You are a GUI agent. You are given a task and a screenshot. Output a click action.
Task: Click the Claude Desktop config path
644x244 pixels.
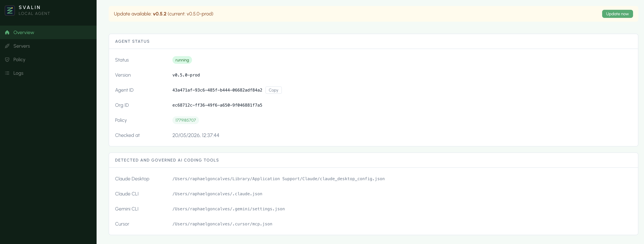click(x=278, y=179)
